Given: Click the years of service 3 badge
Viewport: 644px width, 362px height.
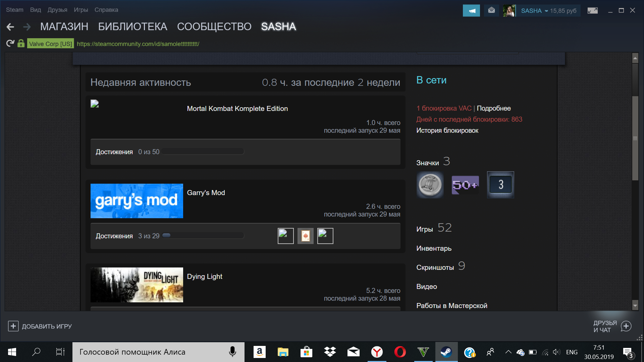Looking at the screenshot, I should 500,185.
